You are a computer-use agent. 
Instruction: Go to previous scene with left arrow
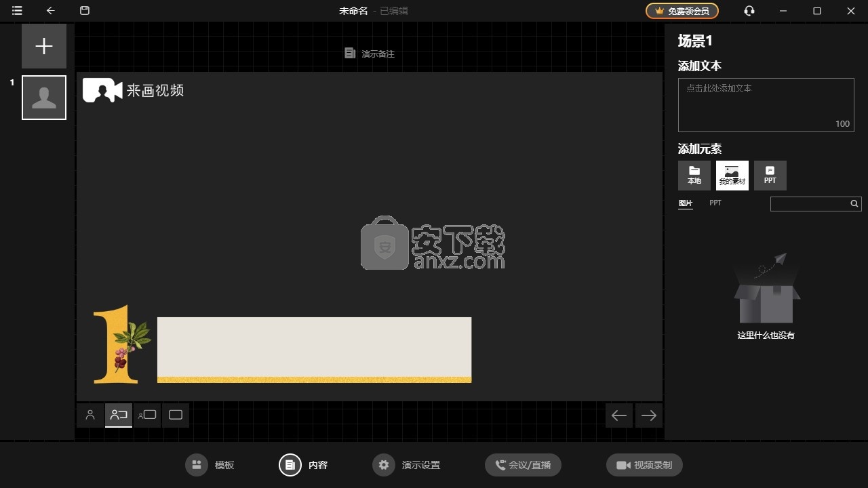coord(619,415)
